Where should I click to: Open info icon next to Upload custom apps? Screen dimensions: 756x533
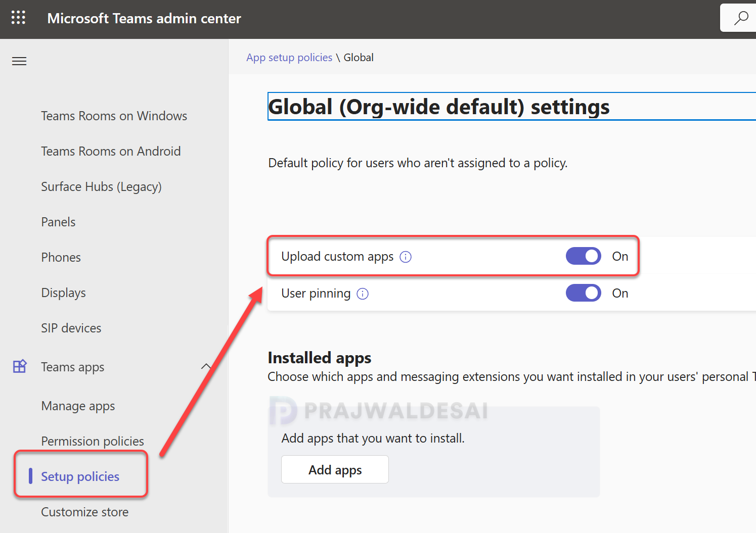coord(406,257)
